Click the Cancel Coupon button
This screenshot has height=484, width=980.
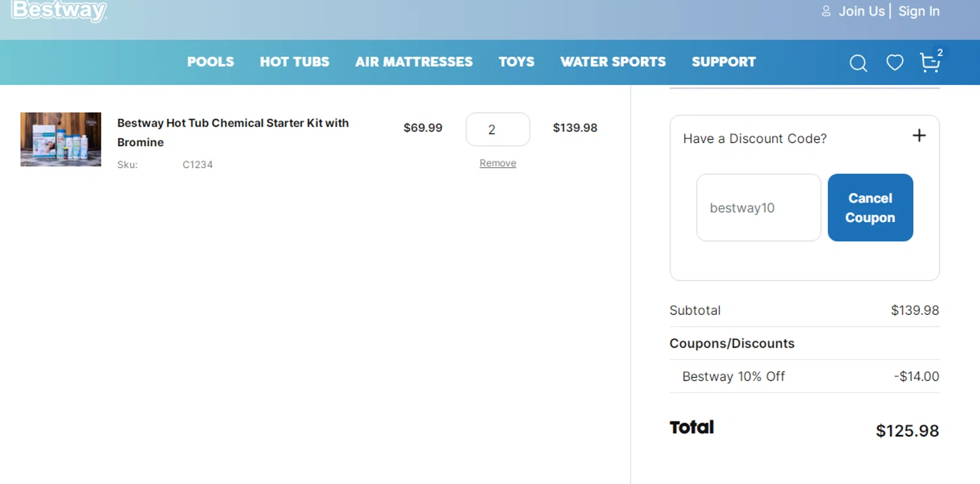pyautogui.click(x=870, y=208)
